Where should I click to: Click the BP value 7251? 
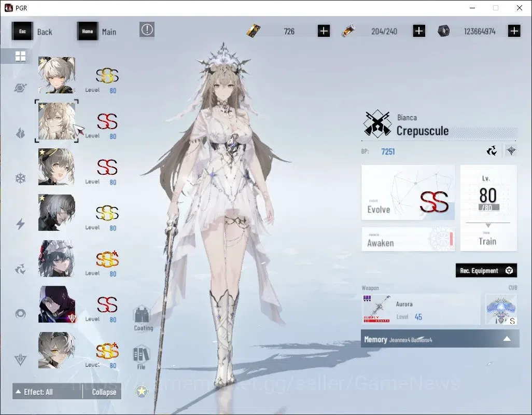[x=388, y=151]
